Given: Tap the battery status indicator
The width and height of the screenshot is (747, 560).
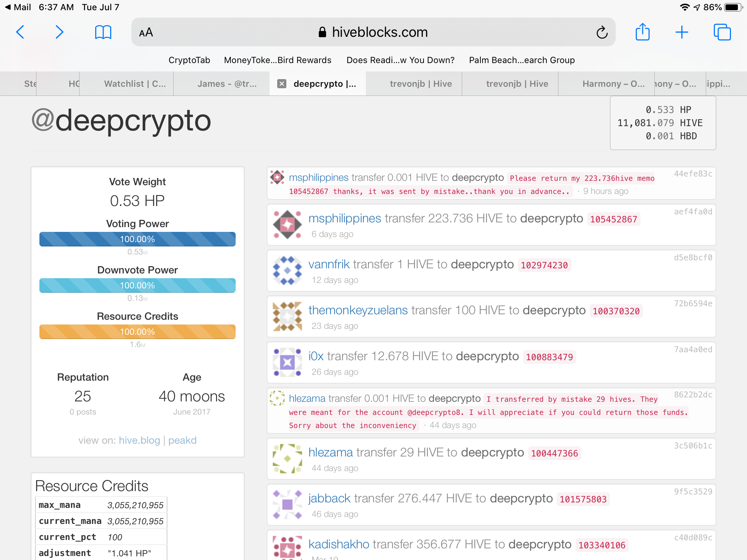Looking at the screenshot, I should (734, 7).
